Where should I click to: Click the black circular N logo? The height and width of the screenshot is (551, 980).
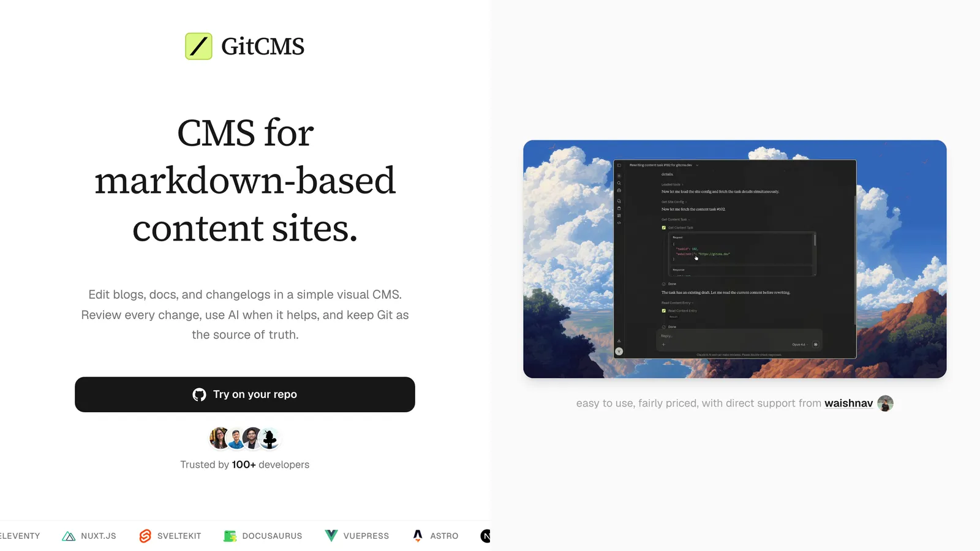click(486, 536)
